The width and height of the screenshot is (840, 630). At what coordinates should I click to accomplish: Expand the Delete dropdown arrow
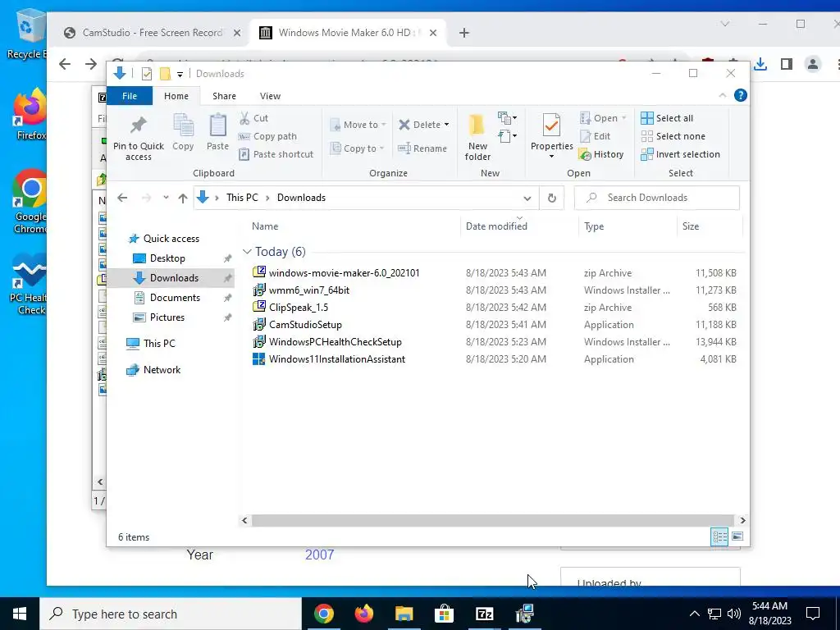click(446, 125)
